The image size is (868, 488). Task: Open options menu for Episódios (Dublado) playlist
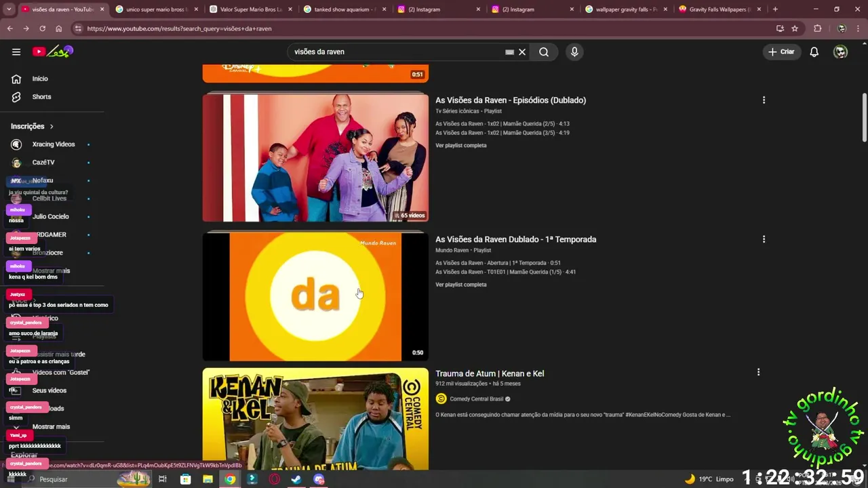(764, 100)
